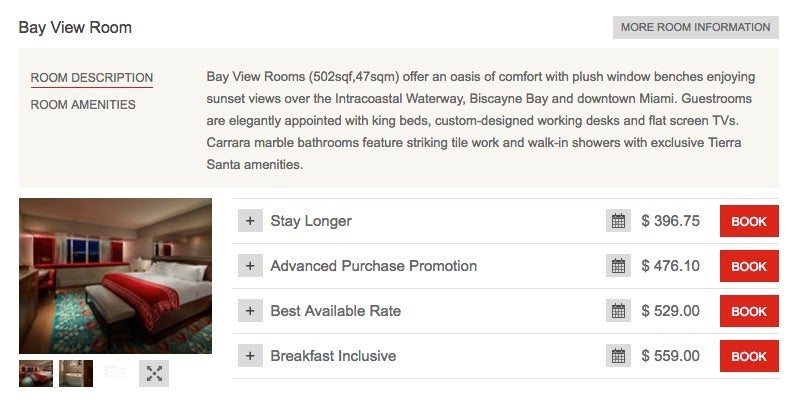
Task: Book the Breakfast Inclusive rate
Action: point(749,356)
